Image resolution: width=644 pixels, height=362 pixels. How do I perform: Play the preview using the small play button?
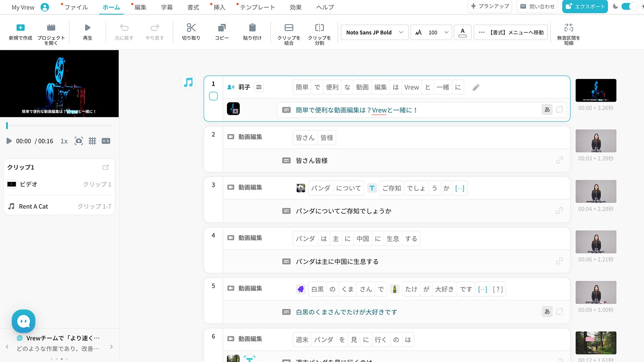point(9,141)
